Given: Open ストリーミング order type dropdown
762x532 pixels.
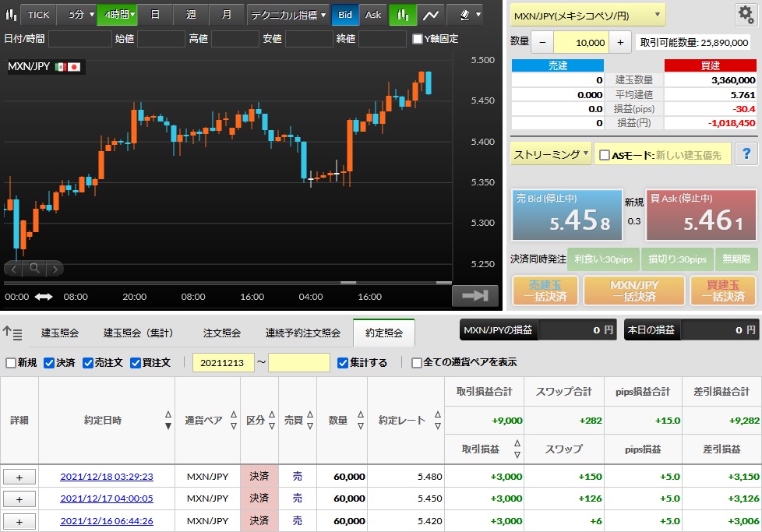Looking at the screenshot, I should tap(551, 154).
